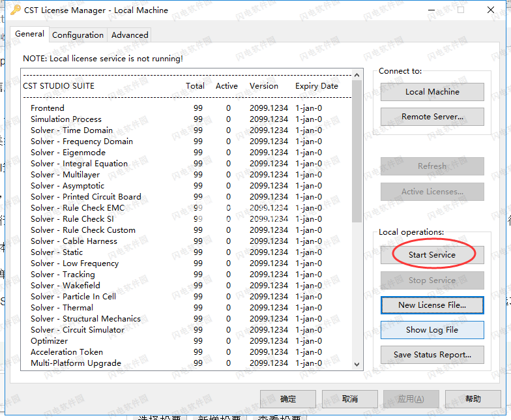Select the Acceleration Token row

(176, 352)
